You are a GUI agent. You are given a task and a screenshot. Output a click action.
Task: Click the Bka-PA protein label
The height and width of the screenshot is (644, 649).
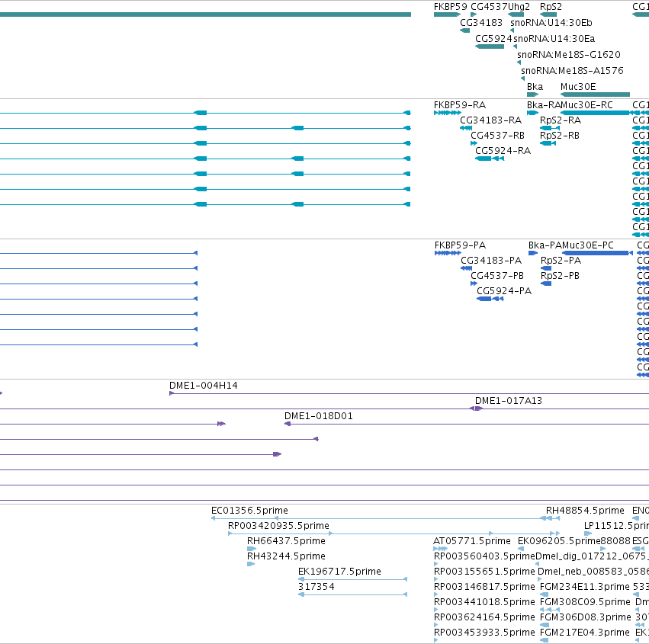coord(545,245)
